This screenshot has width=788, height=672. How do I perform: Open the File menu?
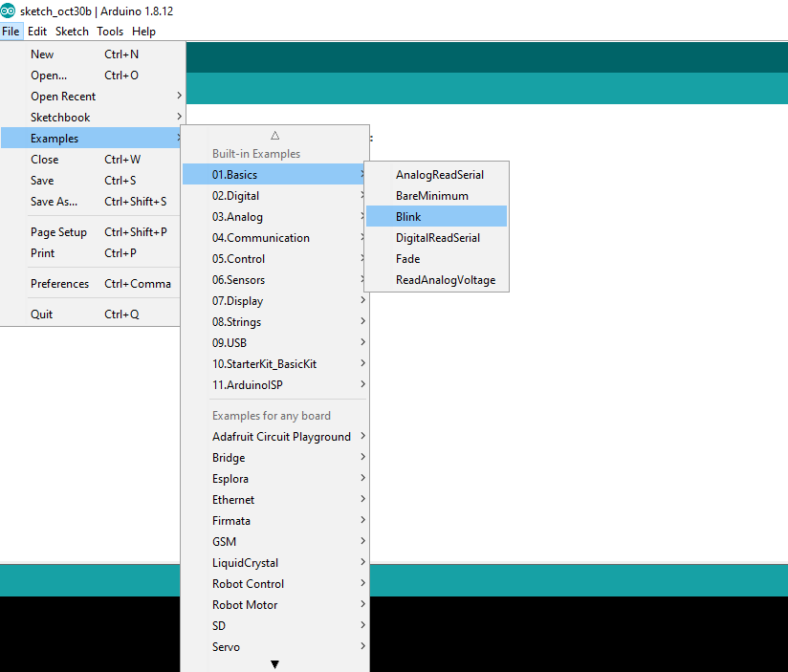[x=11, y=32]
